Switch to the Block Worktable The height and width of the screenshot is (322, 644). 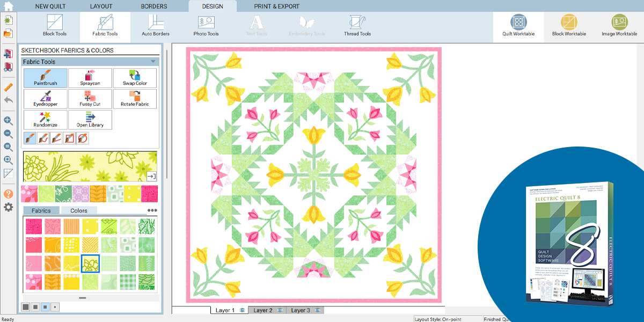point(569,26)
